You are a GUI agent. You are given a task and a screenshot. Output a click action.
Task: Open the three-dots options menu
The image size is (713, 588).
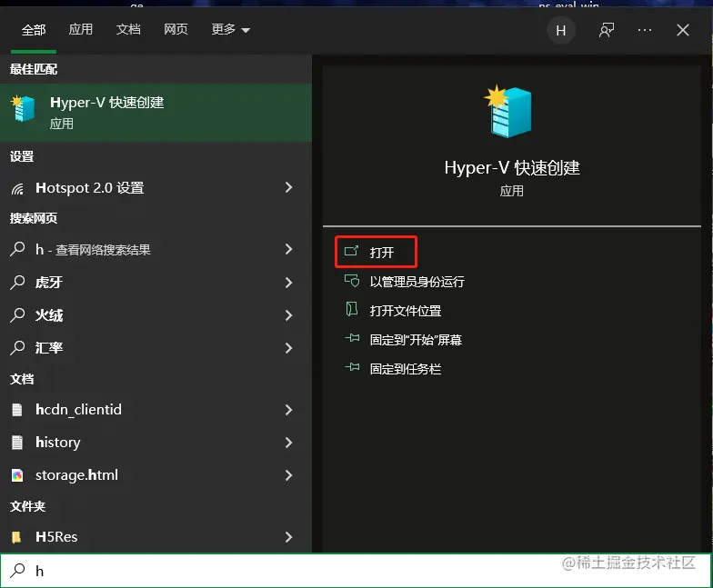coord(644,31)
